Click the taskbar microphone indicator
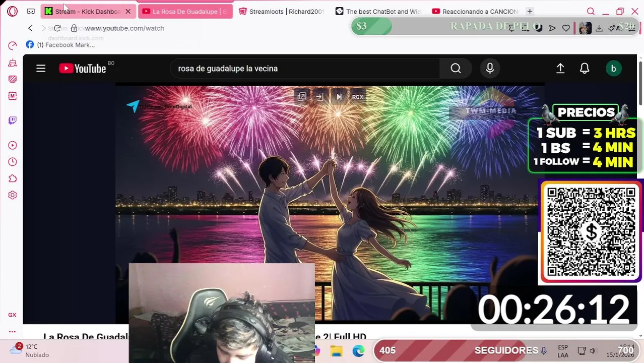The image size is (644, 363). 544,351
